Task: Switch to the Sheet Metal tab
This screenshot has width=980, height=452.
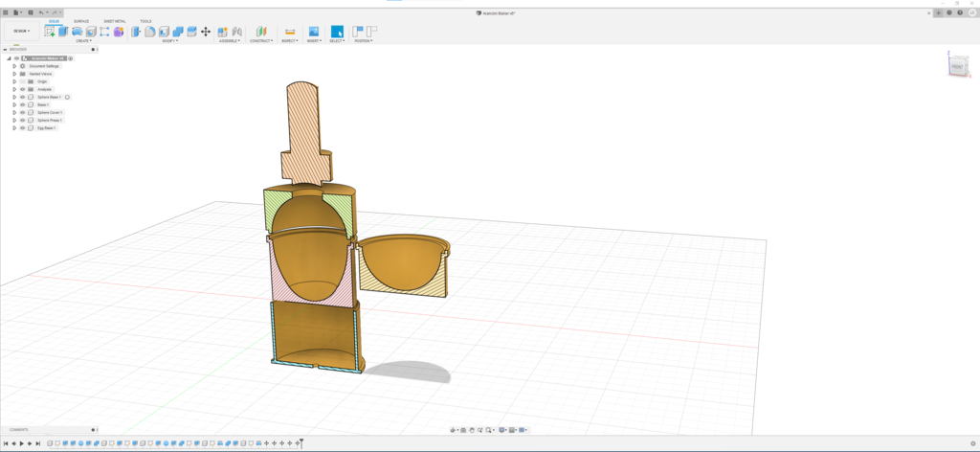Action: coord(115,21)
